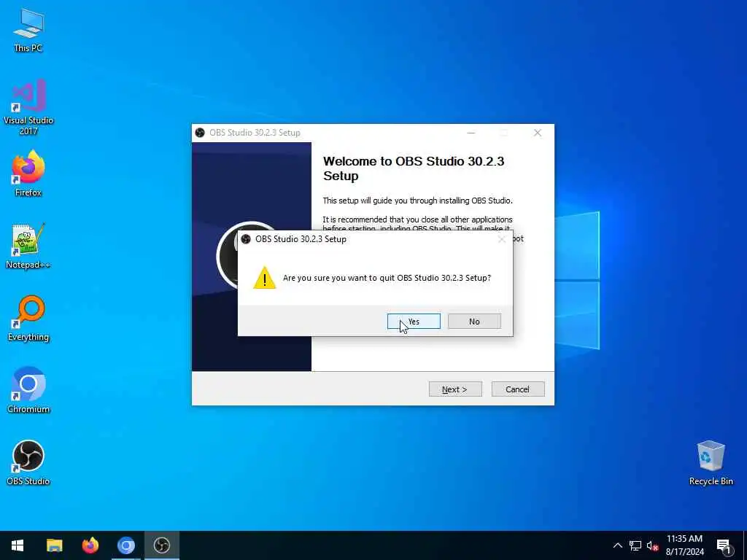
Task: Click Next in the OBS Setup wizard
Action: pyautogui.click(x=455, y=389)
